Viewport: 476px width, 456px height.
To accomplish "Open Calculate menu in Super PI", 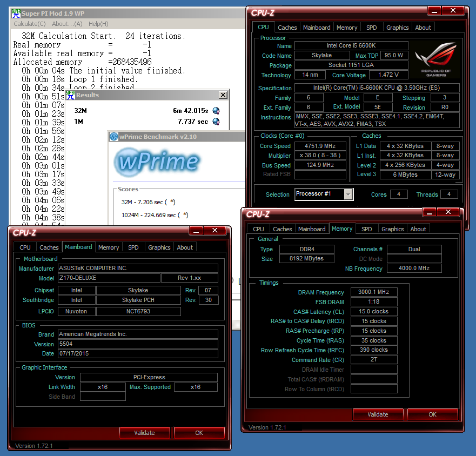I will [30, 24].
